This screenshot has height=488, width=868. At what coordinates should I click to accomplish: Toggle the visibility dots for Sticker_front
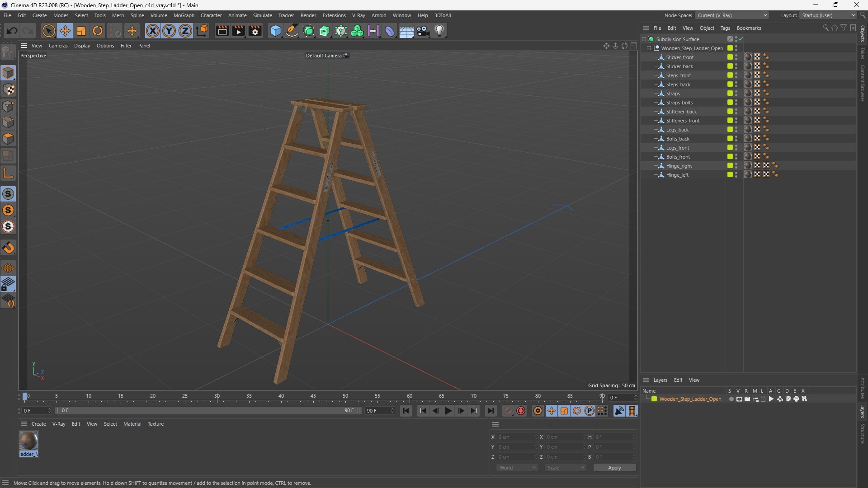click(736, 57)
